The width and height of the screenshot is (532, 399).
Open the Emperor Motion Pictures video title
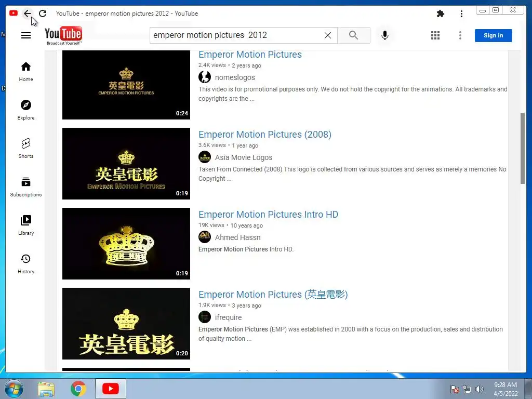click(250, 55)
